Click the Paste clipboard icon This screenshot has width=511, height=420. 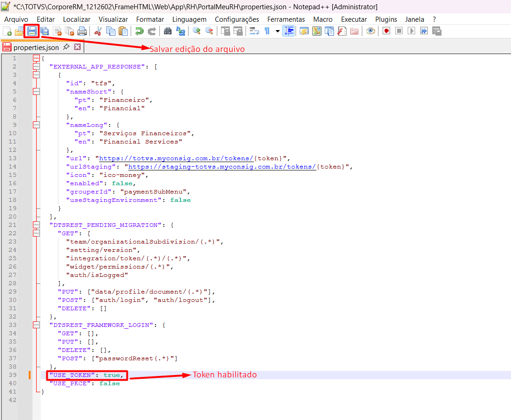(123, 31)
